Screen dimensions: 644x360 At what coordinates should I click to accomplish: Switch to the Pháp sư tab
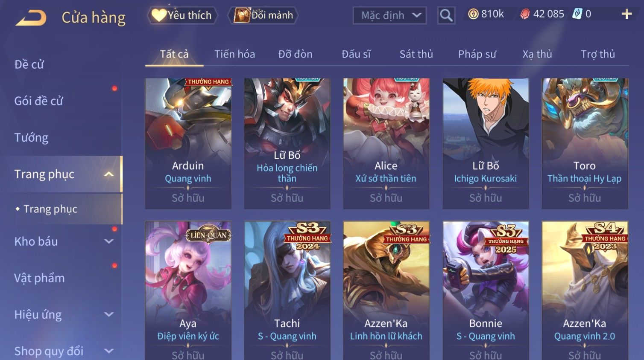click(477, 54)
